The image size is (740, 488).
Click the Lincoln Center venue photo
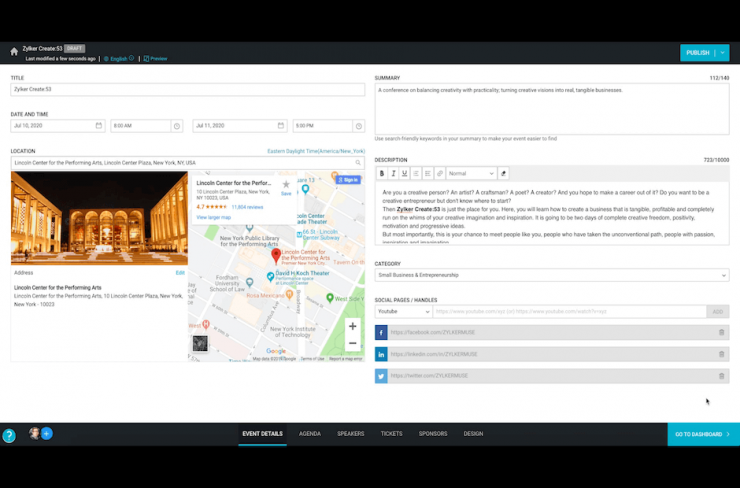pyautogui.click(x=99, y=218)
